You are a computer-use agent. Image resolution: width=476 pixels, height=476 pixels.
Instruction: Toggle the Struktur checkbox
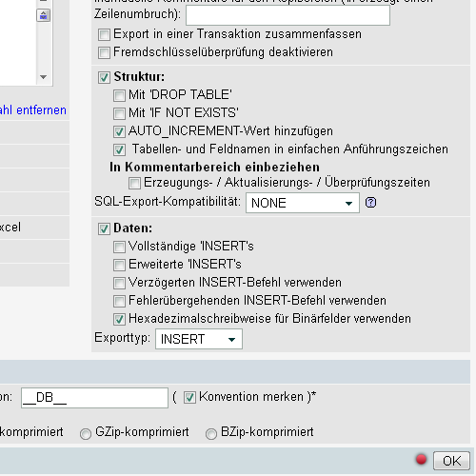[104, 77]
